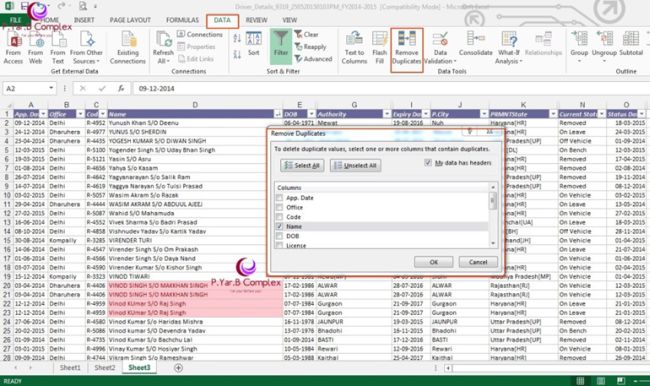
Task: Clear the applied filter
Action: tap(307, 34)
